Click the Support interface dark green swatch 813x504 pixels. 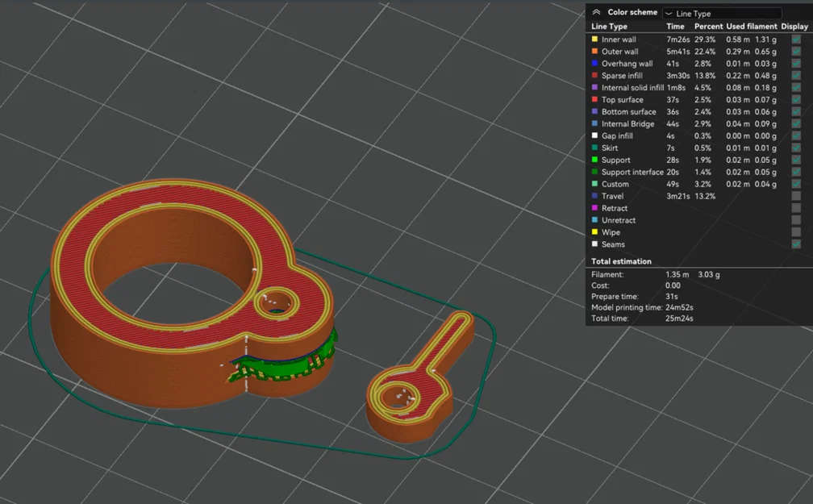(x=594, y=172)
